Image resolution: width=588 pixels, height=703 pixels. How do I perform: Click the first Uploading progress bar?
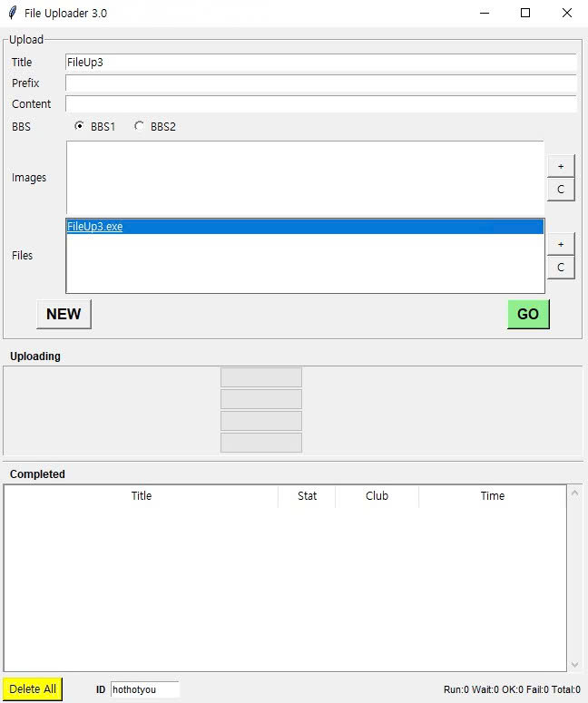[261, 377]
